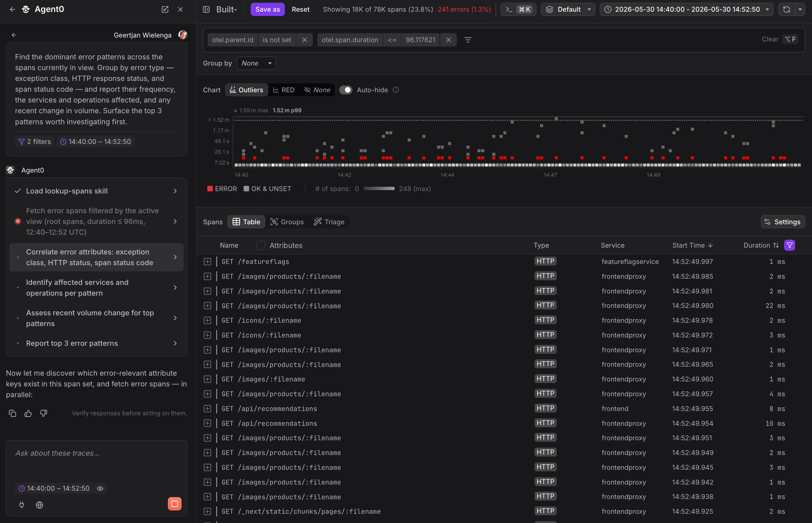Open filter options icon next to duration filter
812x523 pixels.
(468, 40)
